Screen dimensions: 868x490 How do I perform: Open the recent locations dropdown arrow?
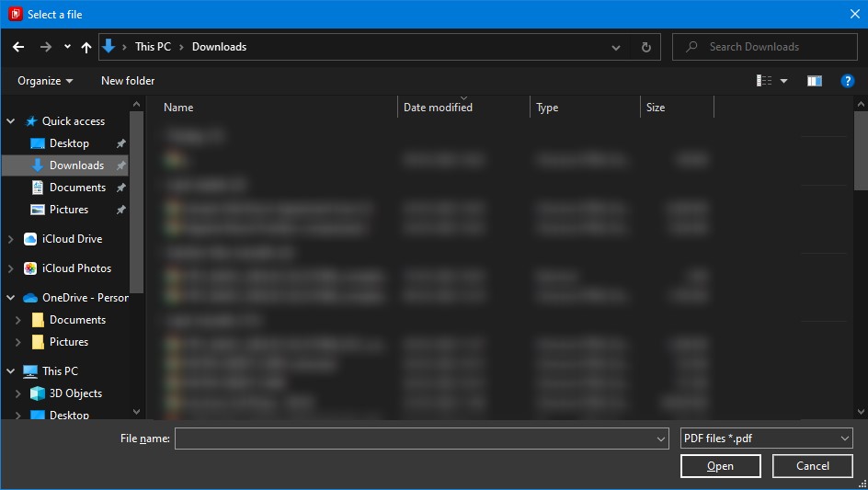click(x=67, y=47)
